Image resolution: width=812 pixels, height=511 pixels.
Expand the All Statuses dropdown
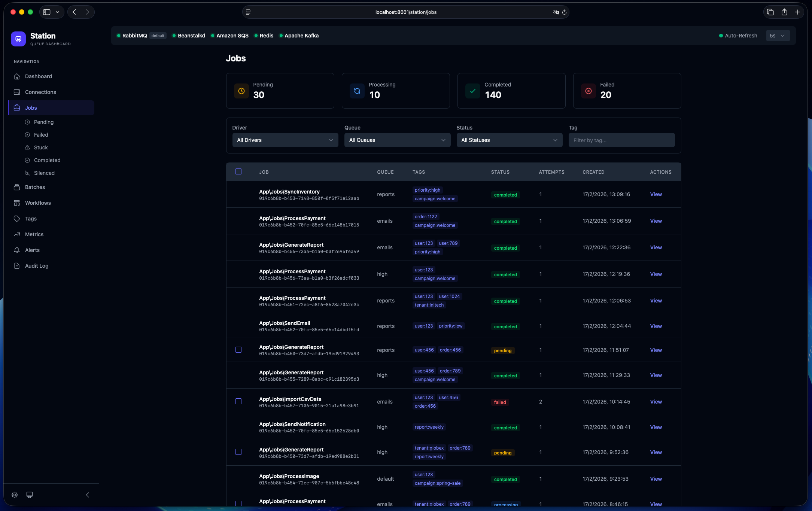pos(509,140)
